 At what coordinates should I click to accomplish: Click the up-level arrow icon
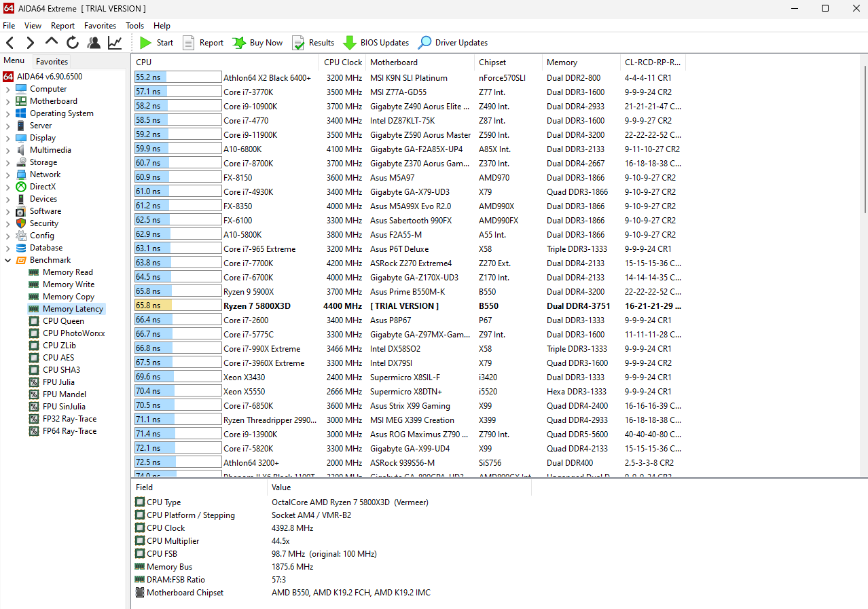point(52,42)
